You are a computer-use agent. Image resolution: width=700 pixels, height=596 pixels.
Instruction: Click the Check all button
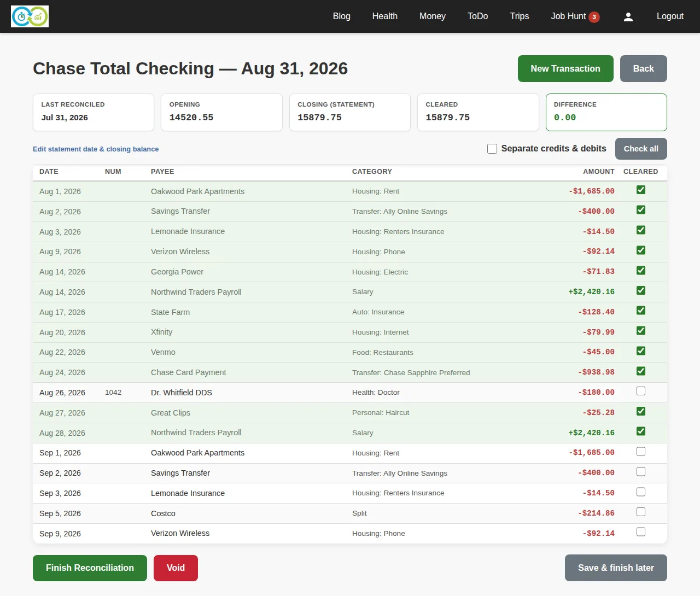click(641, 149)
